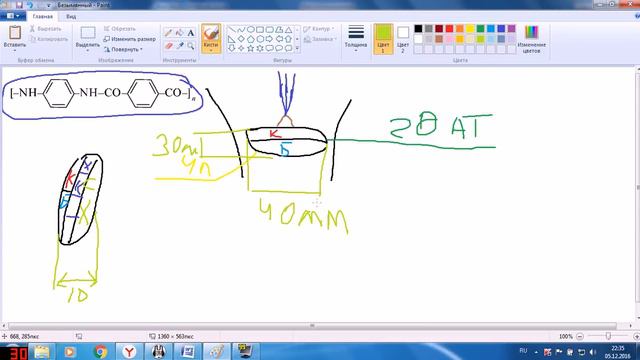
Task: Choose the triangle shape
Action: click(289, 30)
